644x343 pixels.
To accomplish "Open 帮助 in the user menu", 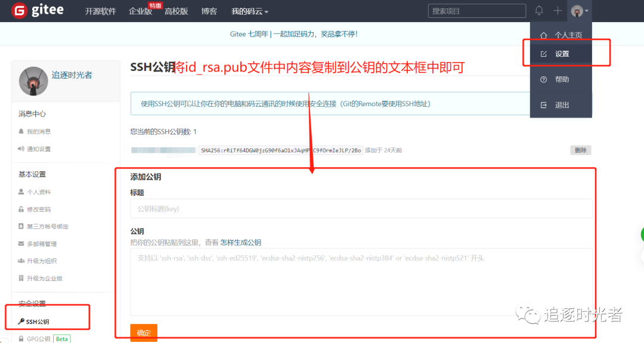I will [561, 79].
